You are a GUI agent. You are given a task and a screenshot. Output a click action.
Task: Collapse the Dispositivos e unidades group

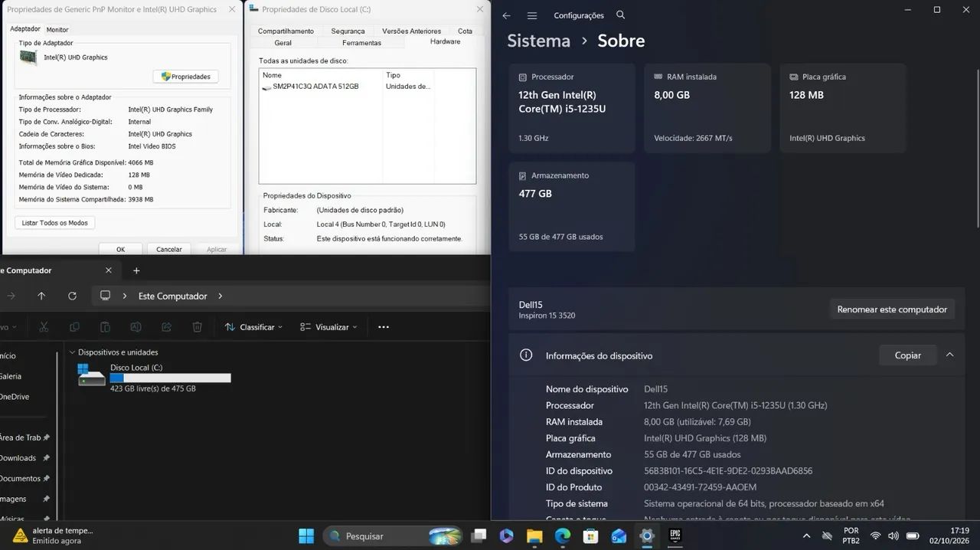pyautogui.click(x=73, y=352)
